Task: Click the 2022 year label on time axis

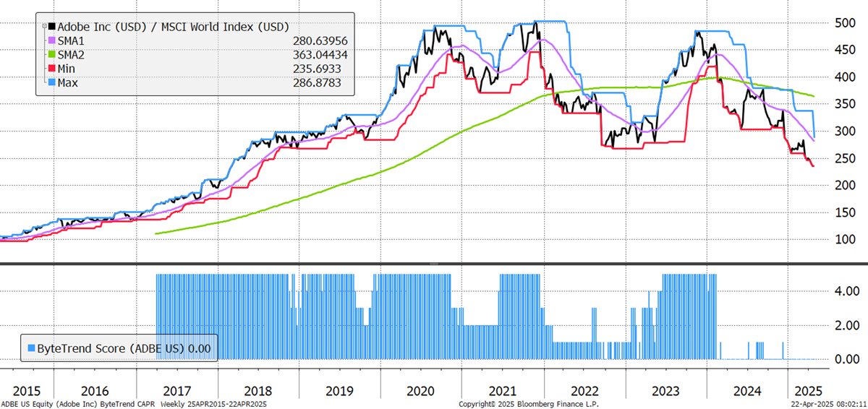Action: (x=584, y=391)
